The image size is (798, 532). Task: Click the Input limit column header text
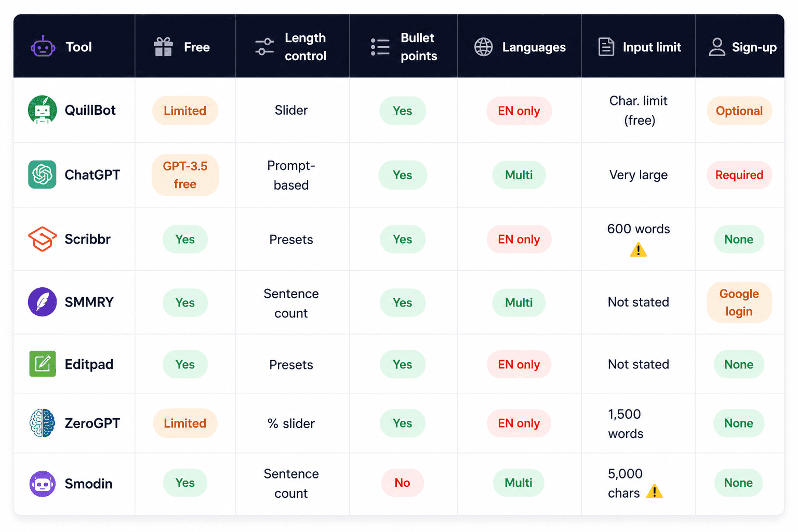coord(652,47)
